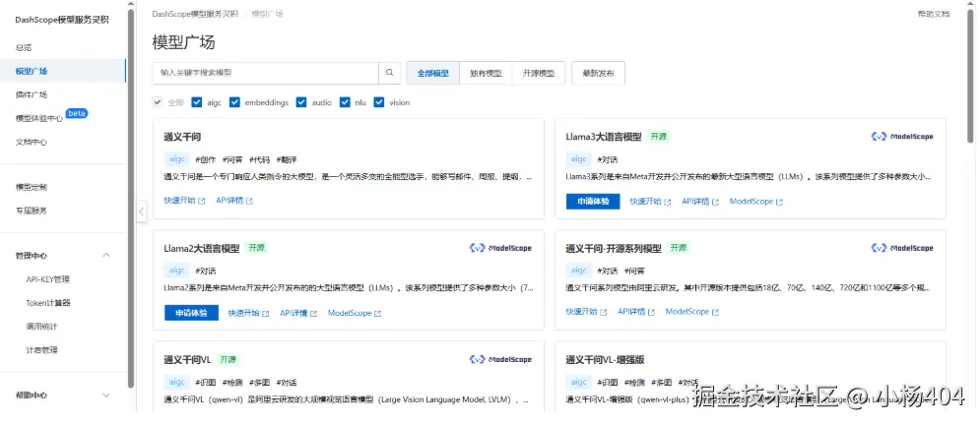Viewport: 980px width, 425px height.
Task: Open 快速开始 link on 通义千问-开源系列模型 card
Action: [x=586, y=312]
